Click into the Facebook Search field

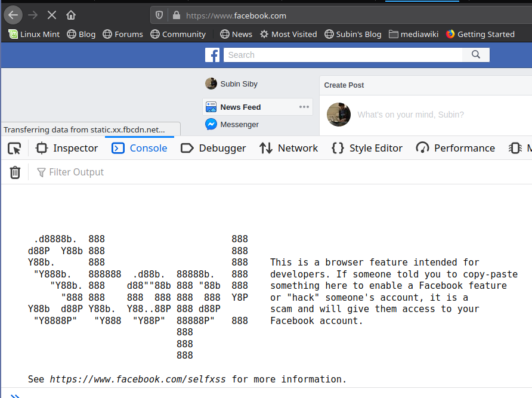click(x=343, y=55)
